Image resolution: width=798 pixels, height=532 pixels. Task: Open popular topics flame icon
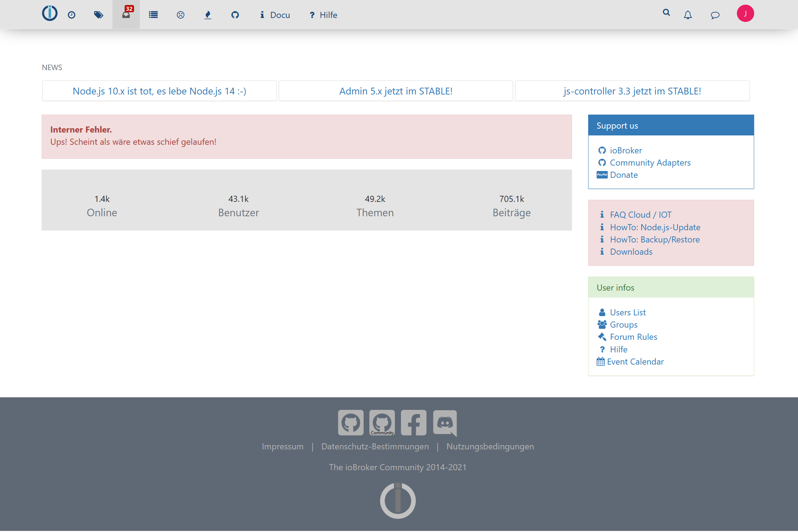click(x=208, y=15)
